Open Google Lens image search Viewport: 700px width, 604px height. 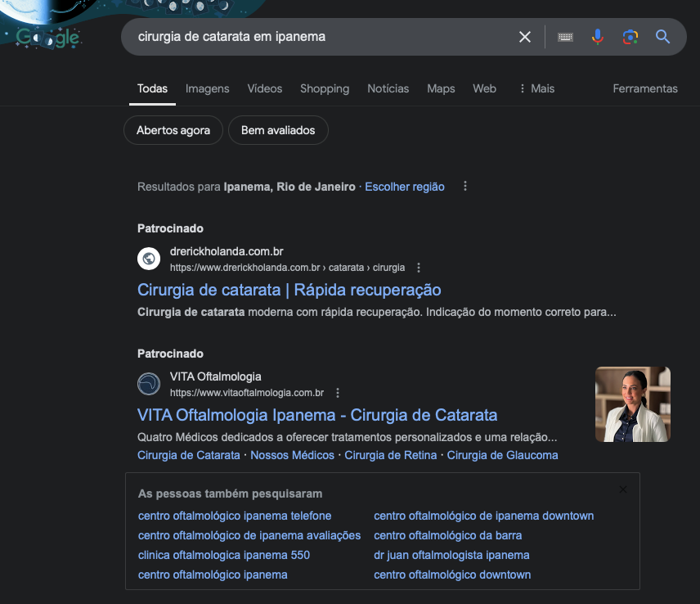(630, 37)
